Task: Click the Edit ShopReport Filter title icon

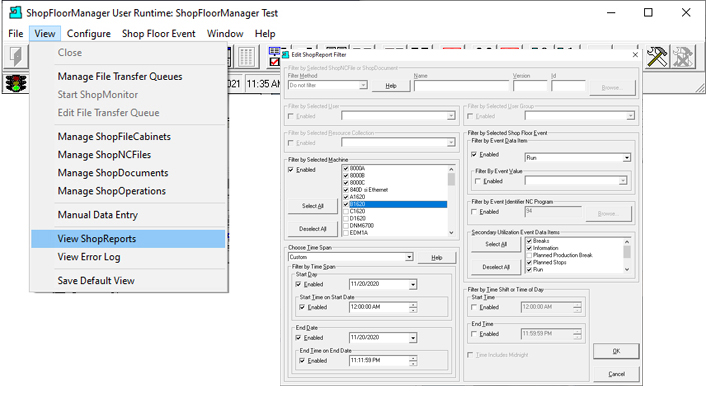Action: (x=285, y=54)
